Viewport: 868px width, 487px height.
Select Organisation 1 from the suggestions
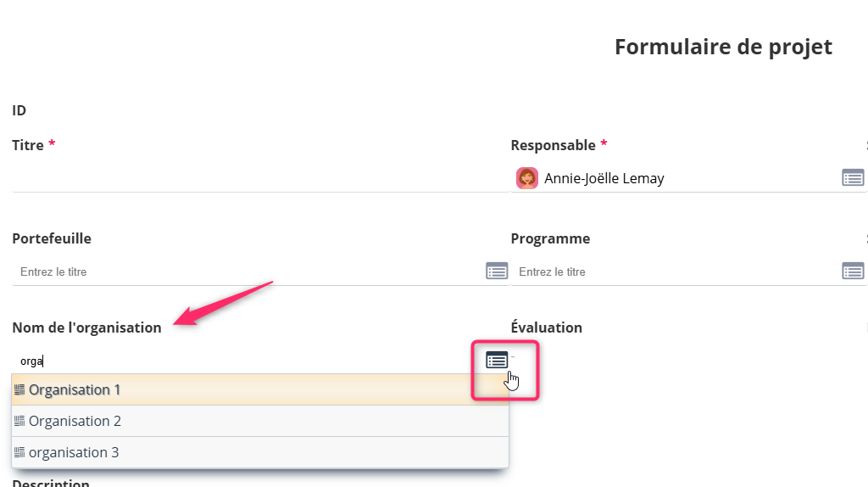click(75, 390)
